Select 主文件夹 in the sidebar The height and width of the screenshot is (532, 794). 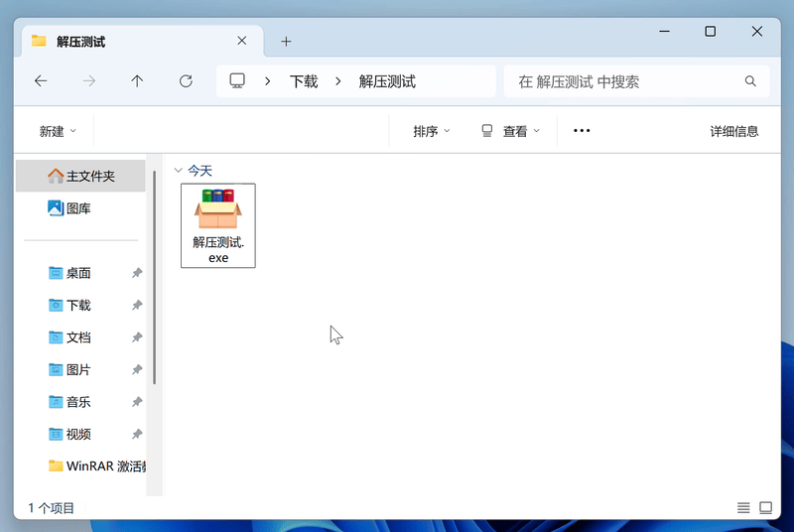click(x=81, y=176)
